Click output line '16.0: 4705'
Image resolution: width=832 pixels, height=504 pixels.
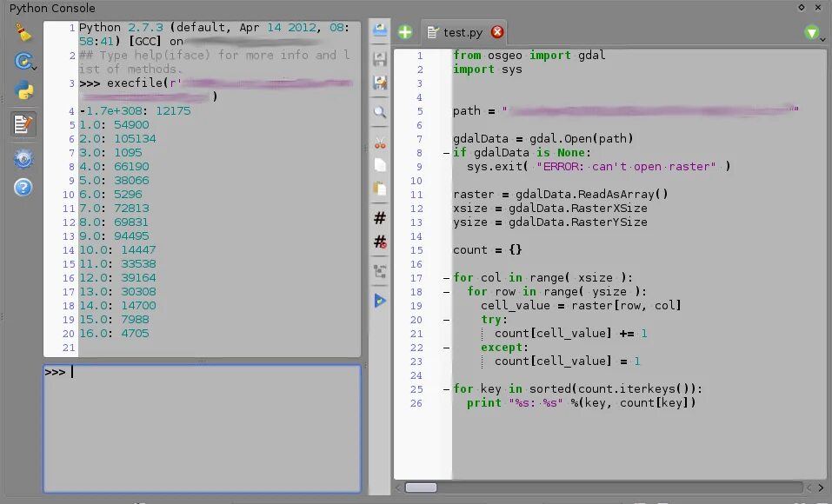tap(114, 333)
